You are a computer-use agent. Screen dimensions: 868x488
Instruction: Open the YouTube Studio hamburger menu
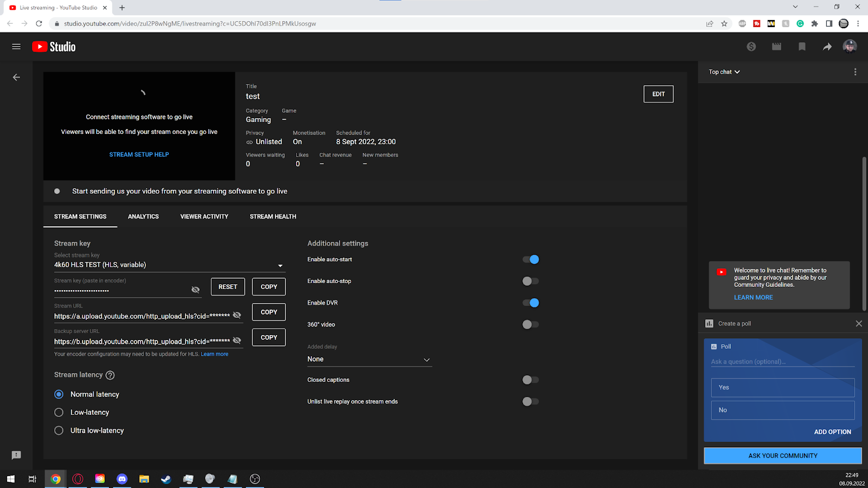tap(16, 47)
